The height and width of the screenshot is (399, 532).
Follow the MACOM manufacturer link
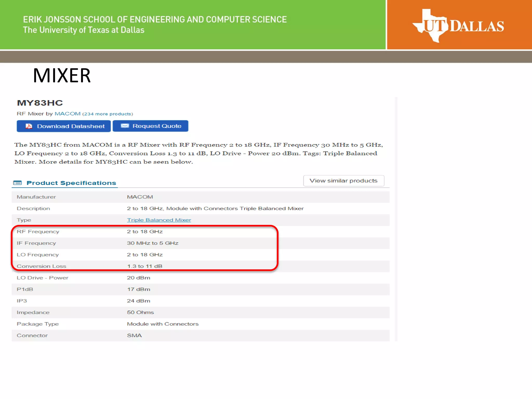pyautogui.click(x=68, y=114)
